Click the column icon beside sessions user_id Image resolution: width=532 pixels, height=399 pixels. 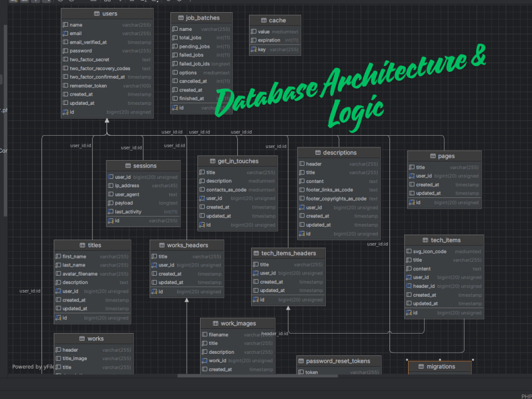tap(111, 177)
